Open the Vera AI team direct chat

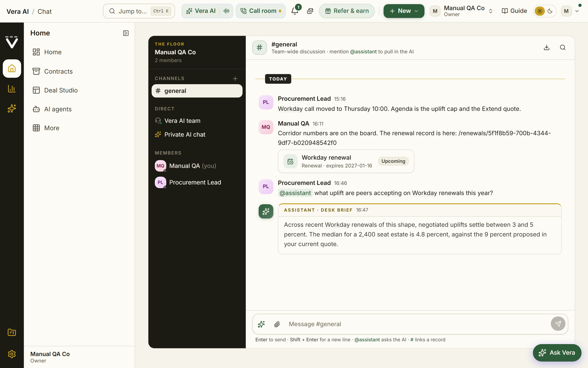click(197, 121)
